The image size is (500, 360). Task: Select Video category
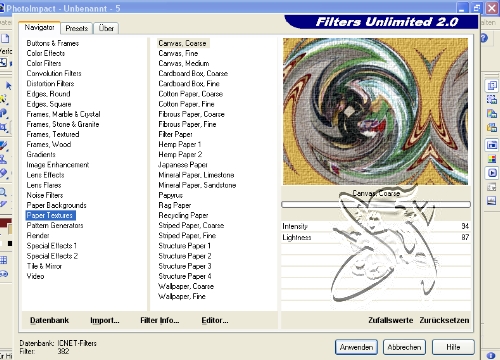pyautogui.click(x=35, y=276)
